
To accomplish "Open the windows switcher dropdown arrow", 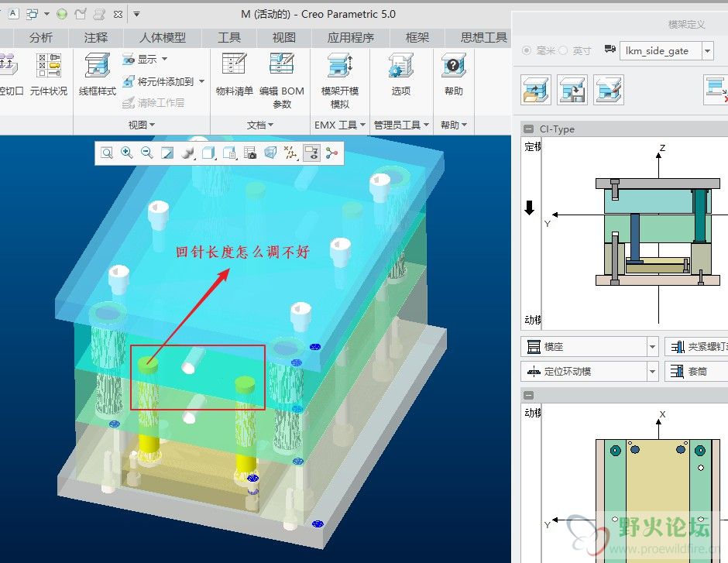I will click(x=46, y=14).
